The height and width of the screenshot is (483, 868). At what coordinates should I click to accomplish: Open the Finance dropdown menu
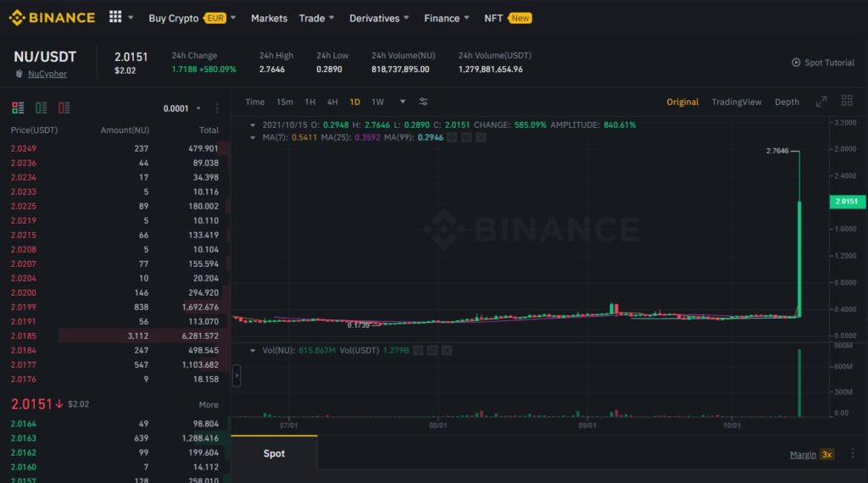click(x=447, y=19)
